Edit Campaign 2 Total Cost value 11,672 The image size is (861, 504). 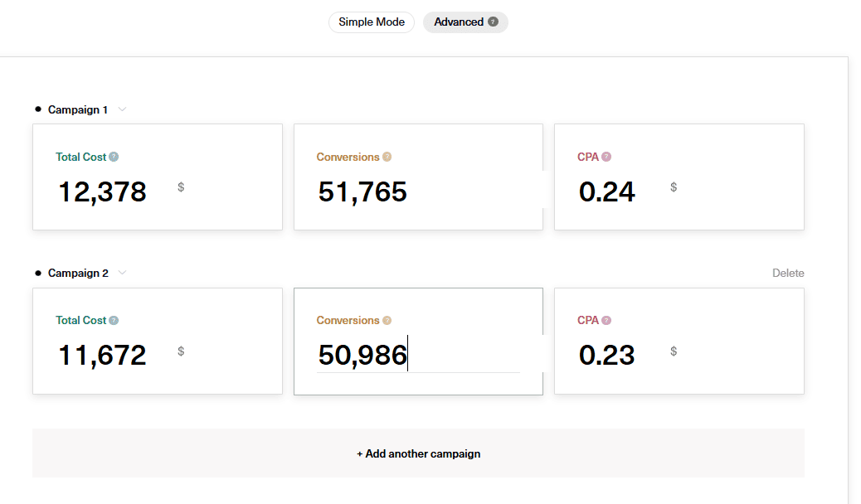tap(102, 355)
